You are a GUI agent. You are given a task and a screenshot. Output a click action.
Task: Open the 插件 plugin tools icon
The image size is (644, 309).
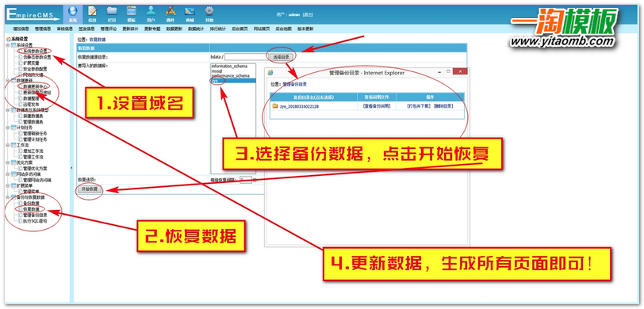(x=170, y=13)
